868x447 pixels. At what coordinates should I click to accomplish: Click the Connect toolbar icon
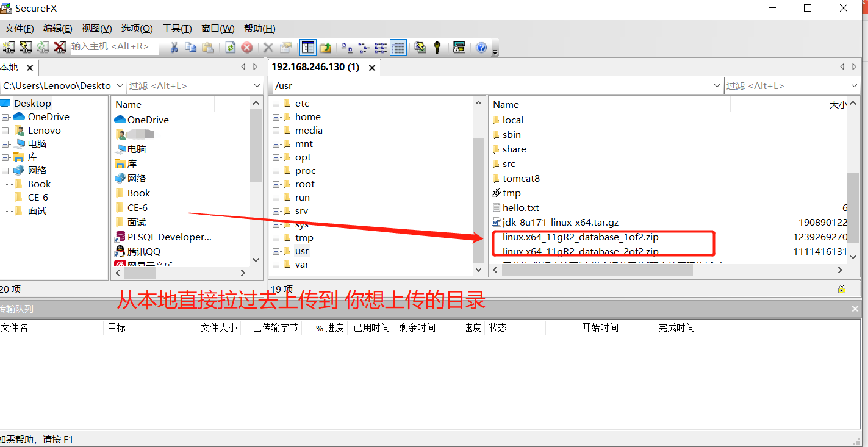click(x=9, y=47)
